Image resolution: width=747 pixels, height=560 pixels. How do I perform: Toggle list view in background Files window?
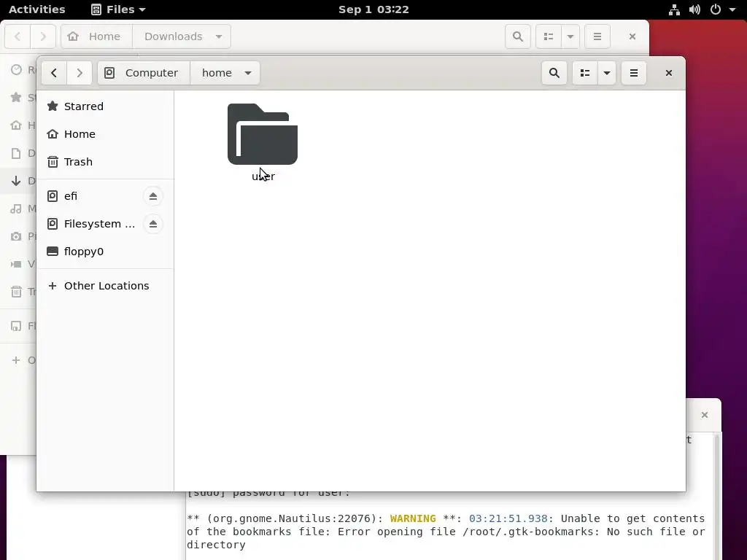[x=549, y=36]
